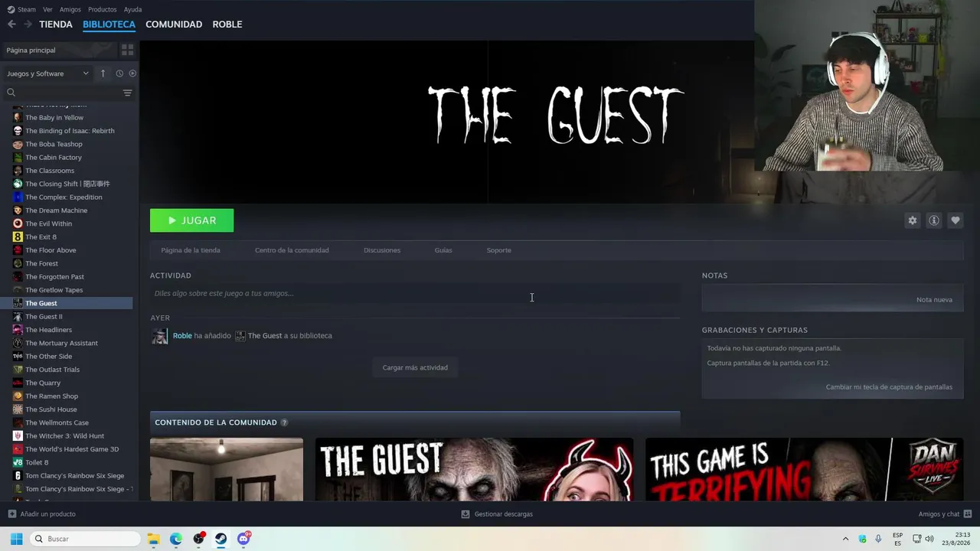Launch Microsoft Edge from the taskbar

176,539
